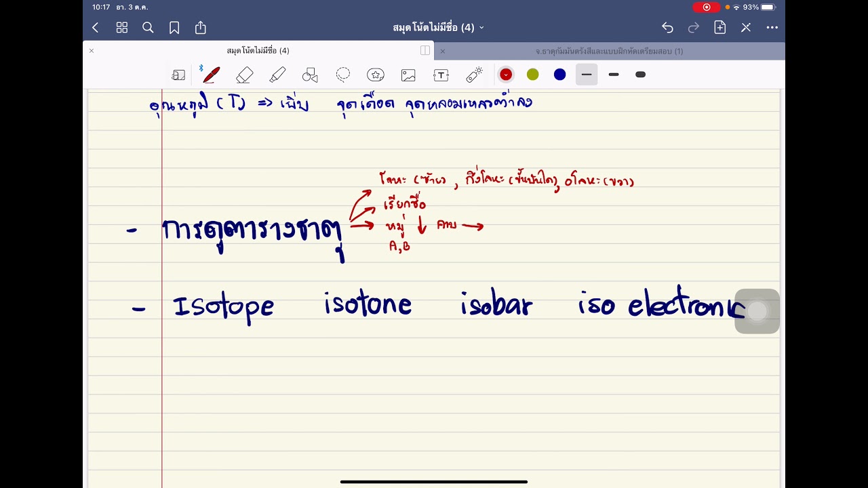Tap the home indicator bar
This screenshot has width=868, height=488.
(434, 482)
